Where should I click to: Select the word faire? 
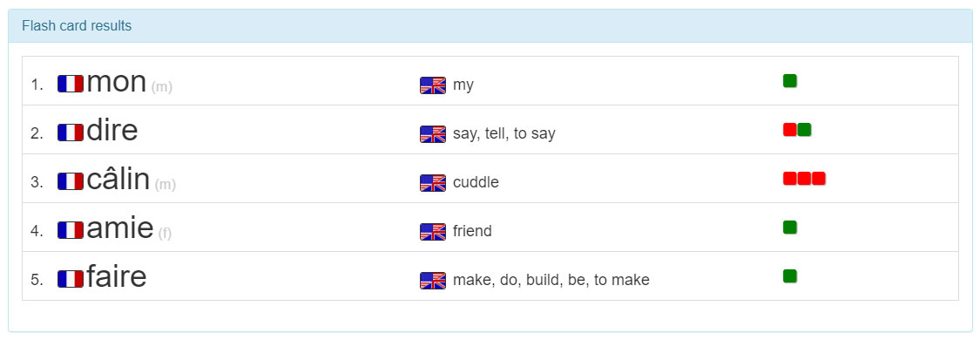pos(116,277)
